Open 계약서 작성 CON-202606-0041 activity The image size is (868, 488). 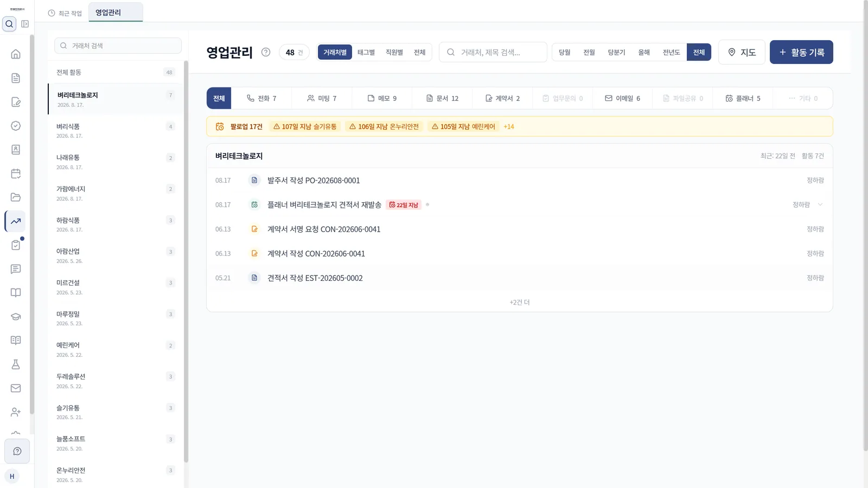pyautogui.click(x=520, y=253)
